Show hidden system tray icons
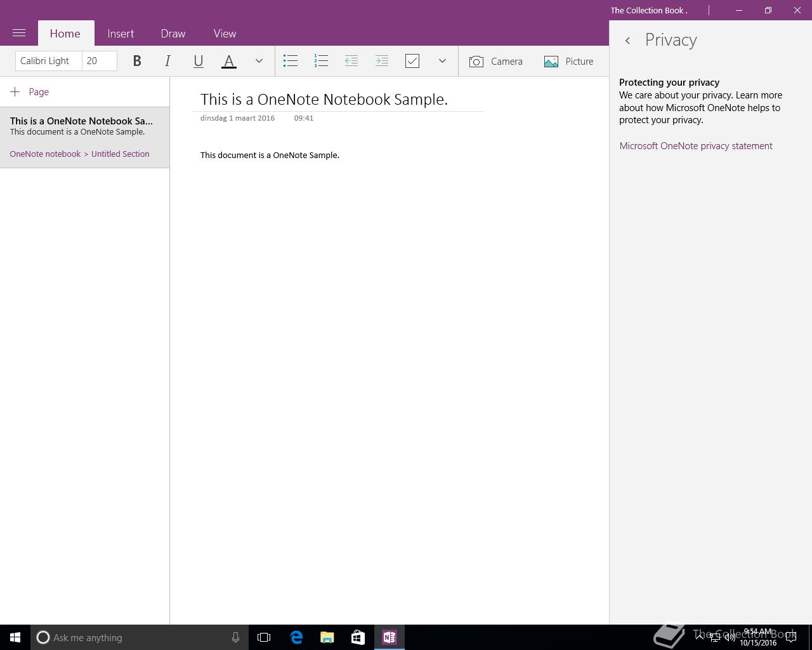The height and width of the screenshot is (650, 812). (700, 637)
